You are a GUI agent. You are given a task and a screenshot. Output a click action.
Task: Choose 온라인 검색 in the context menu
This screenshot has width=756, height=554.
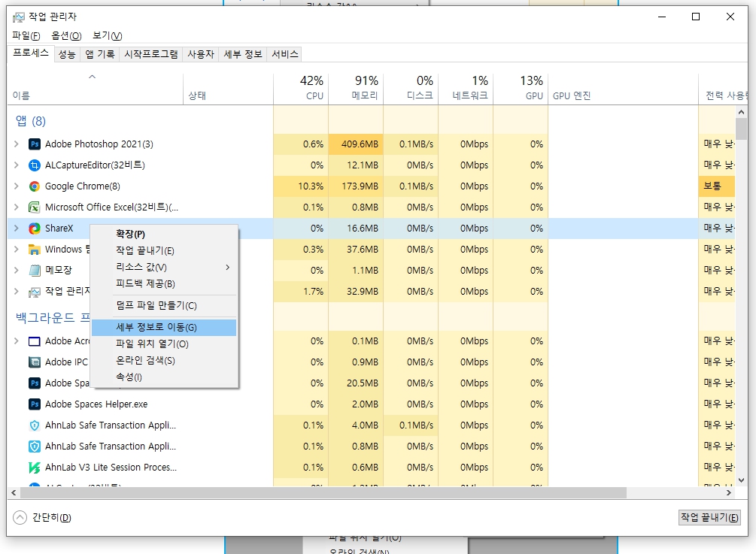pyautogui.click(x=164, y=361)
